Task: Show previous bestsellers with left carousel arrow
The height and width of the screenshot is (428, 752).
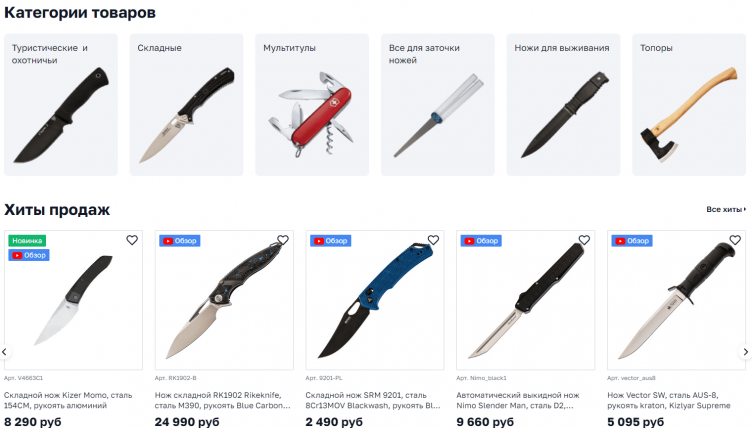Action: tap(4, 352)
